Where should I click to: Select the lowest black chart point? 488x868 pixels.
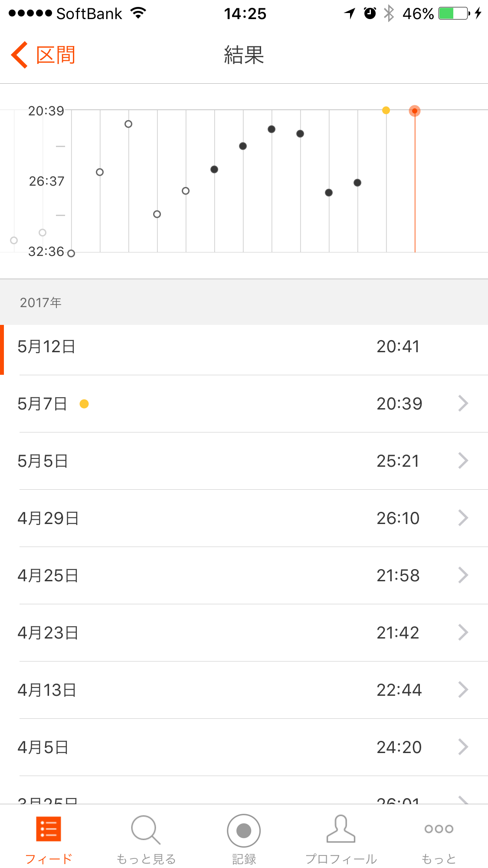329,193
